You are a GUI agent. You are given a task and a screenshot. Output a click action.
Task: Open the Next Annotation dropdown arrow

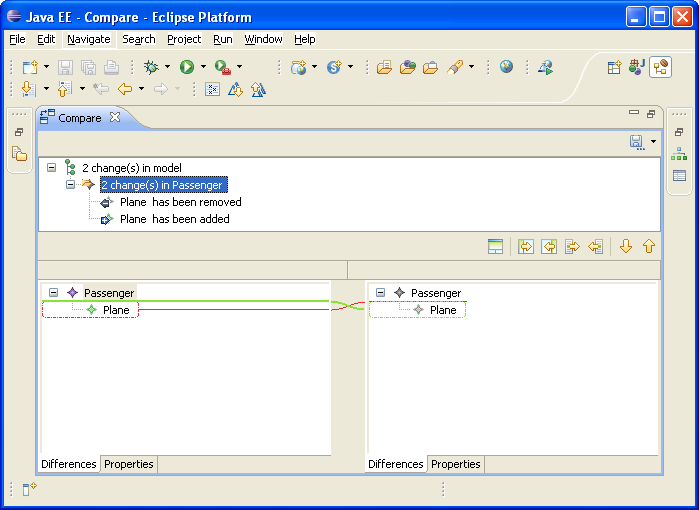pyautogui.click(x=46, y=89)
